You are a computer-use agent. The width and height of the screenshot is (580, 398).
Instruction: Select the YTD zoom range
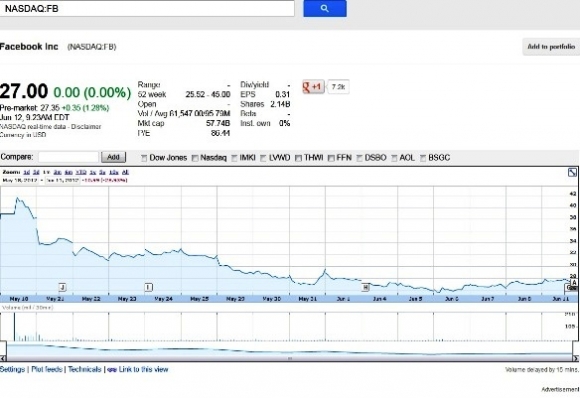point(81,172)
